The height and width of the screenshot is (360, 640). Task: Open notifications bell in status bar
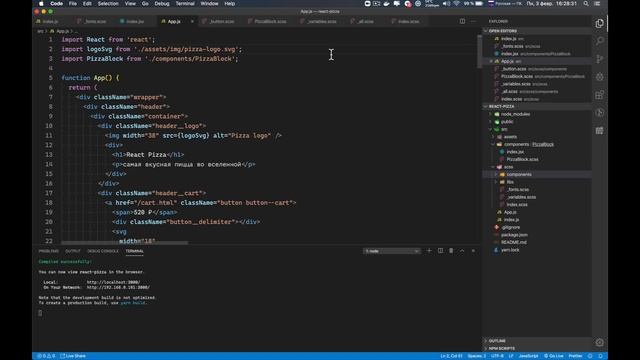pos(601,356)
